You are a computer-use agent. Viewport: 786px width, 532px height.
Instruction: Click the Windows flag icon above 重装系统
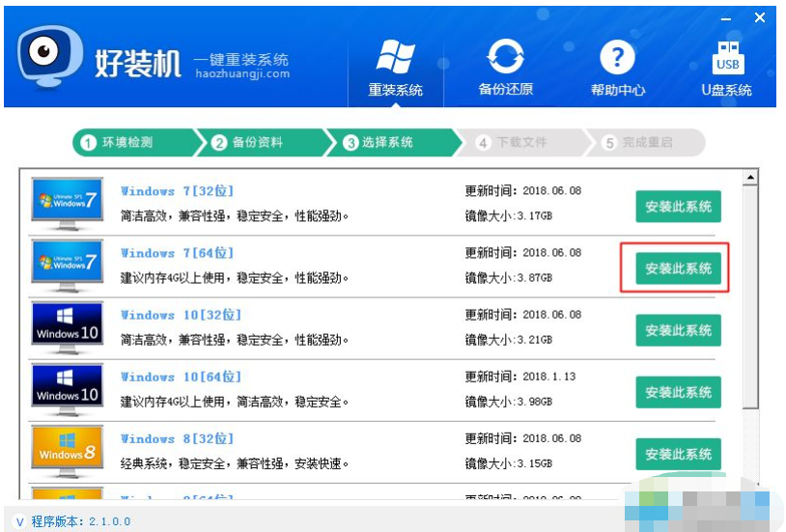pos(396,57)
